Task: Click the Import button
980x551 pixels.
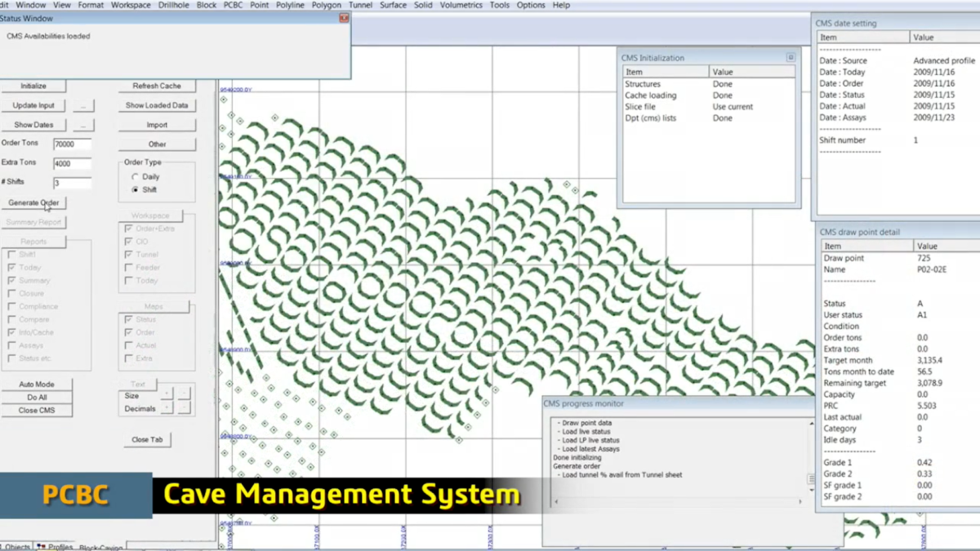Action: (157, 125)
